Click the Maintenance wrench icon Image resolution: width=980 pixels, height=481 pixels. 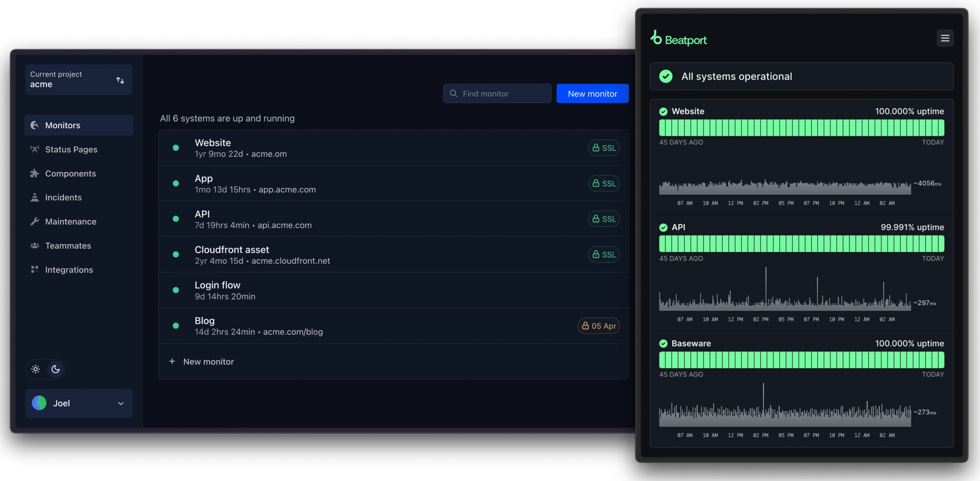(35, 221)
